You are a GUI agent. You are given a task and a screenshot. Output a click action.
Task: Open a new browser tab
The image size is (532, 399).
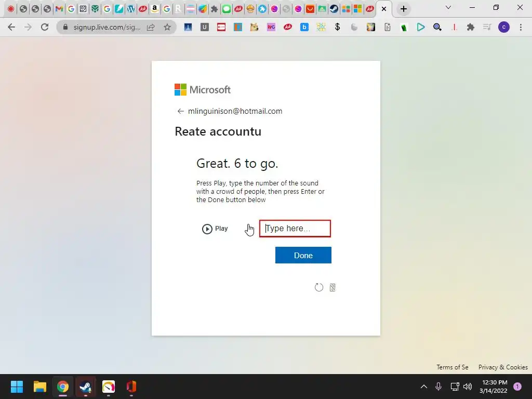point(403,9)
